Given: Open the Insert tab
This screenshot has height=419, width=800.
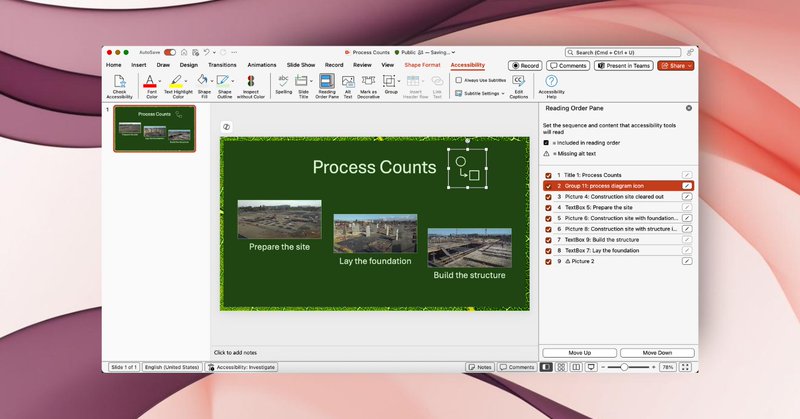Looking at the screenshot, I should pos(138,65).
